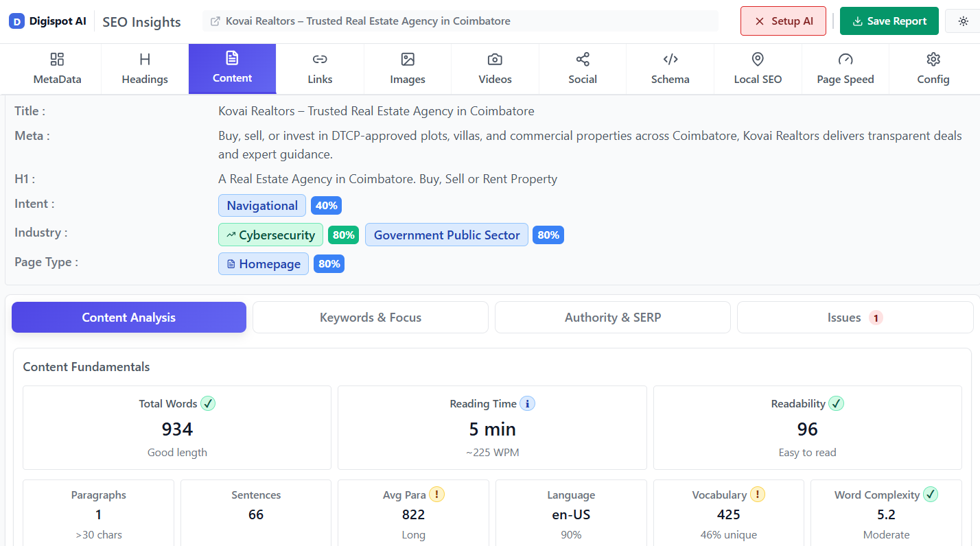This screenshot has height=546, width=980.
Task: View the Local SEO tab
Action: pyautogui.click(x=758, y=69)
